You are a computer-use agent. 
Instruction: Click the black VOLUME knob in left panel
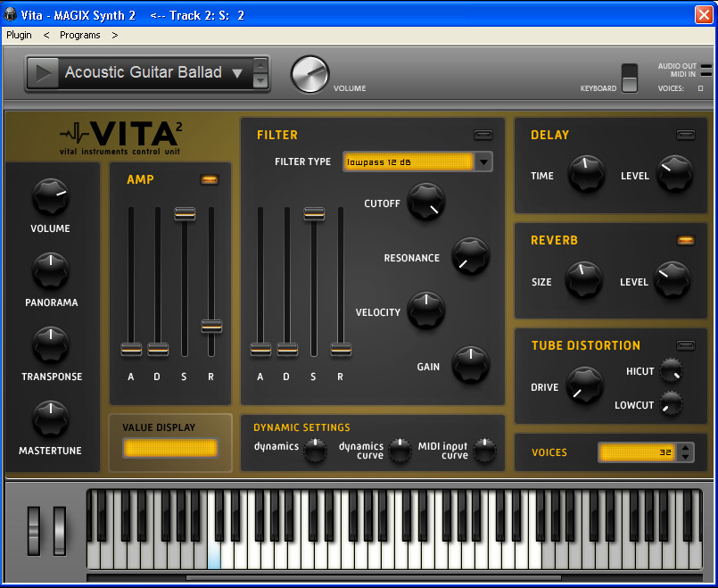pos(50,197)
